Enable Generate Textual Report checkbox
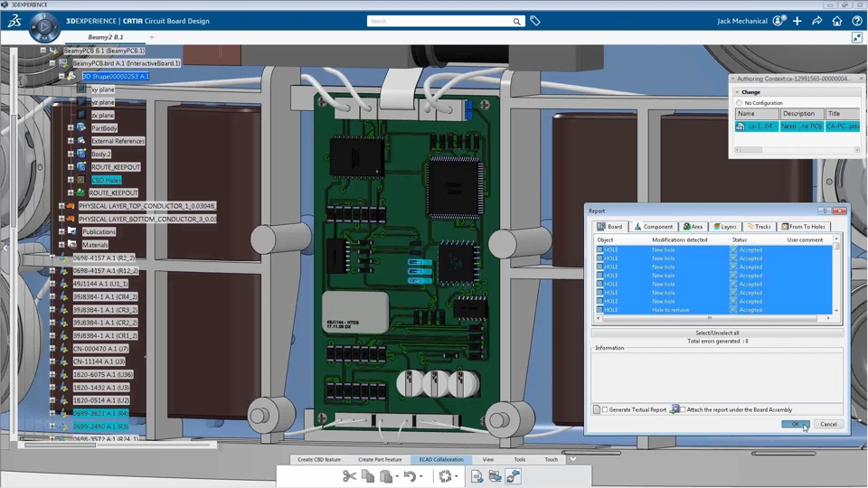868x488 pixels. (605, 409)
